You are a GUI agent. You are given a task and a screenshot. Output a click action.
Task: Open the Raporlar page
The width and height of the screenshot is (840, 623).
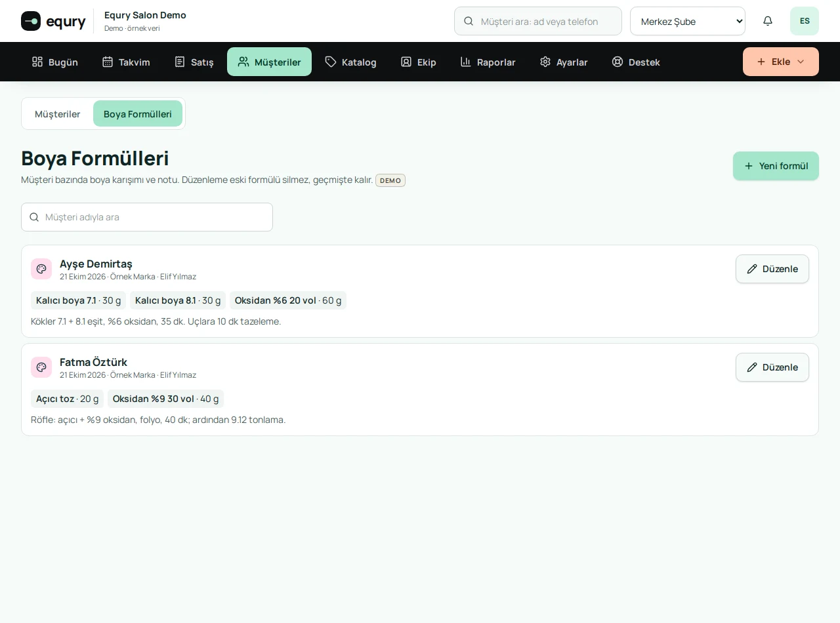[488, 62]
